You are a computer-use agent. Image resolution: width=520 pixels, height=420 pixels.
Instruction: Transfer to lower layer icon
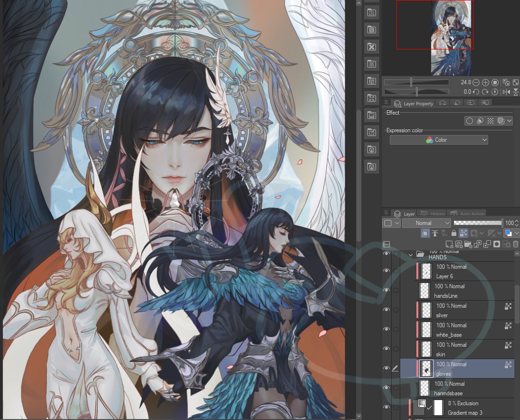tap(478, 244)
